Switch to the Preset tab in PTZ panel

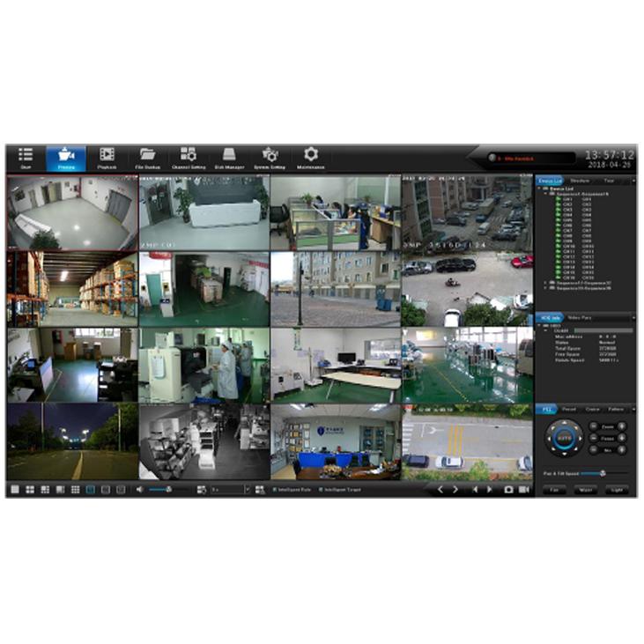tap(569, 409)
